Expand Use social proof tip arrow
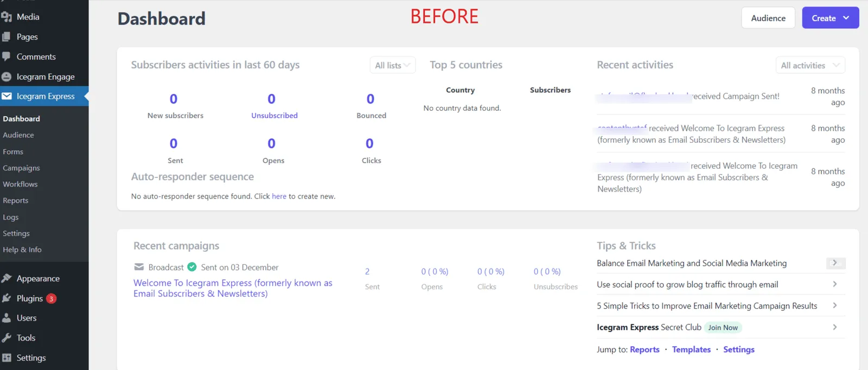 835,284
